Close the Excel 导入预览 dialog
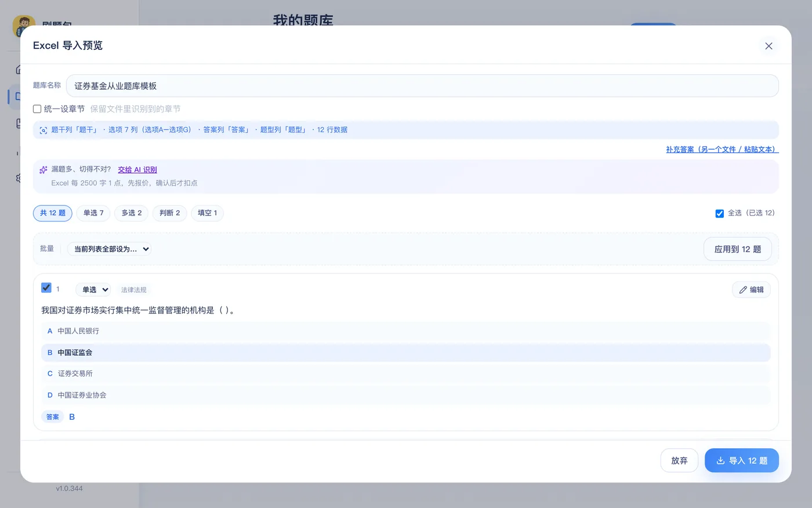This screenshot has width=812, height=508. point(768,46)
